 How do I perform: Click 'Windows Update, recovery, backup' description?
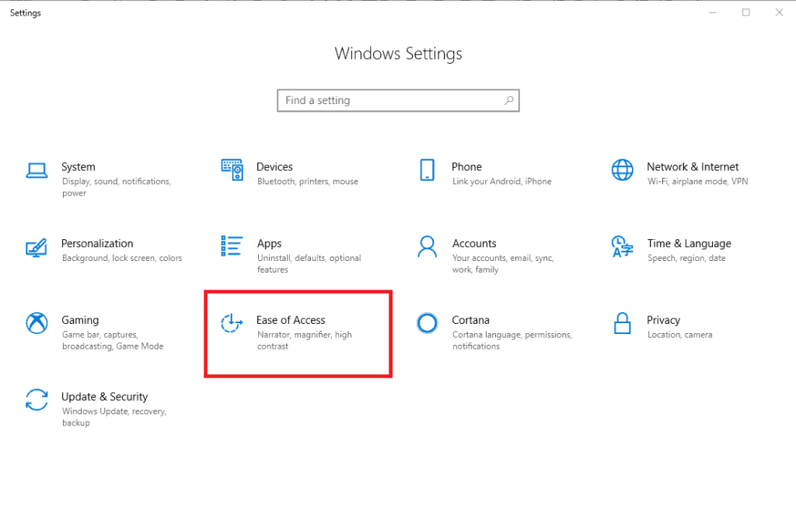point(114,417)
